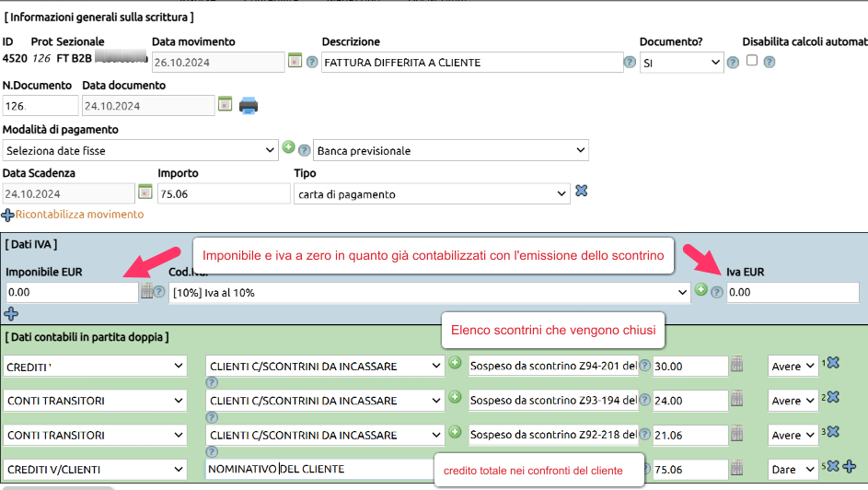This screenshot has height=490, width=868.
Task: Click Imponibile EUR field showing 0.00
Action: coord(72,292)
